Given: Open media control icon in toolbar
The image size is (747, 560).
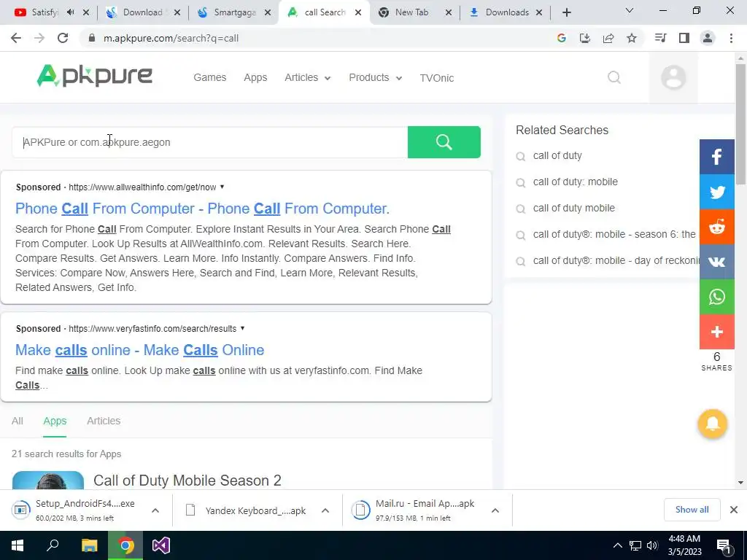Looking at the screenshot, I should coord(661,38).
